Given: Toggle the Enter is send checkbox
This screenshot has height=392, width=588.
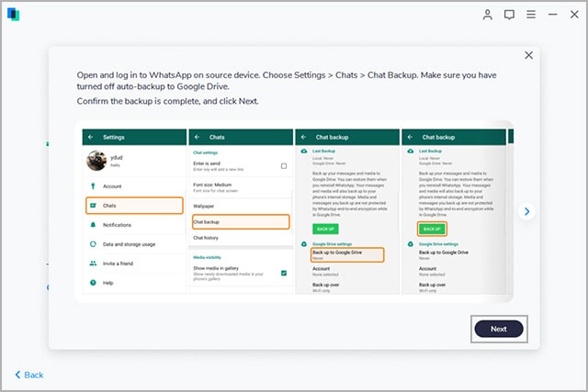Looking at the screenshot, I should [284, 166].
